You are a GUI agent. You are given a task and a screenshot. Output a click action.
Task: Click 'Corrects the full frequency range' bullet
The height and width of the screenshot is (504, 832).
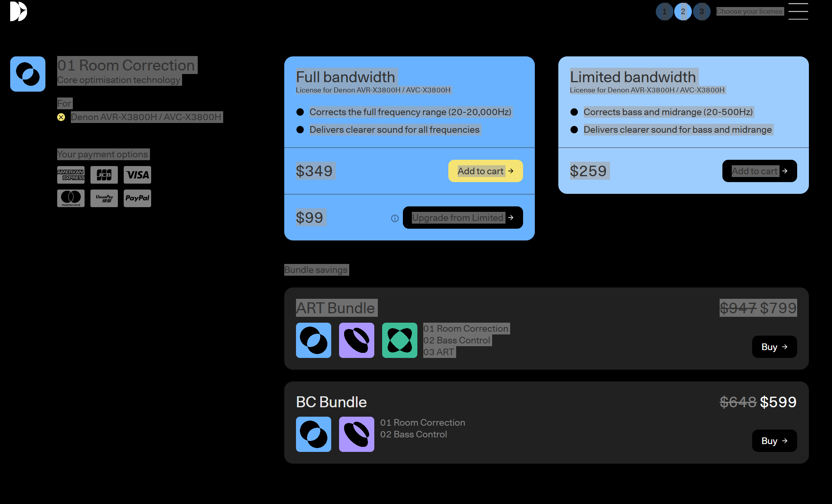pos(410,112)
